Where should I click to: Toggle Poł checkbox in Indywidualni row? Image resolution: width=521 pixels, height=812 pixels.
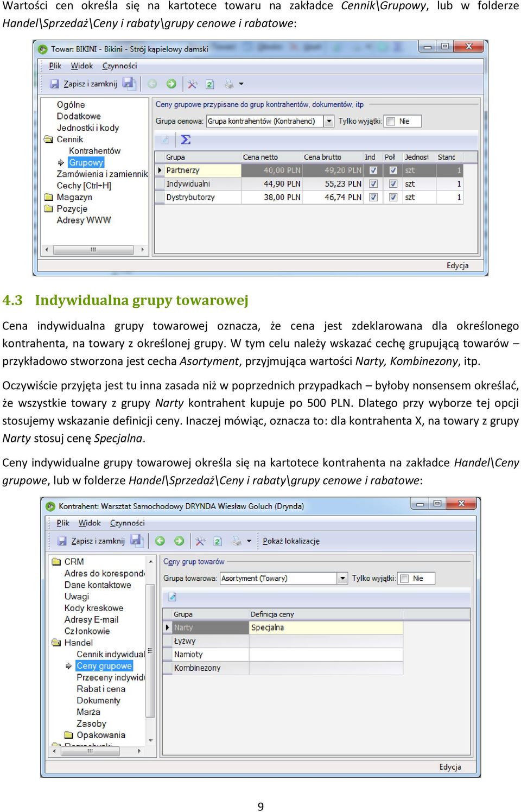[393, 184]
